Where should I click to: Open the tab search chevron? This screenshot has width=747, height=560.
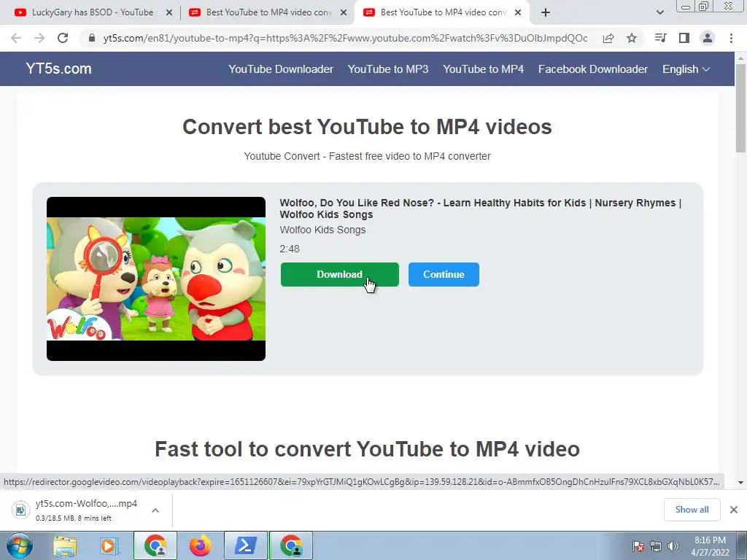[x=659, y=13]
